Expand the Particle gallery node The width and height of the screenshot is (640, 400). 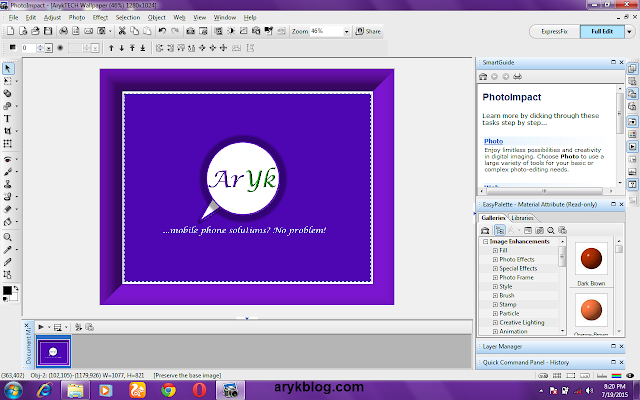click(x=495, y=313)
